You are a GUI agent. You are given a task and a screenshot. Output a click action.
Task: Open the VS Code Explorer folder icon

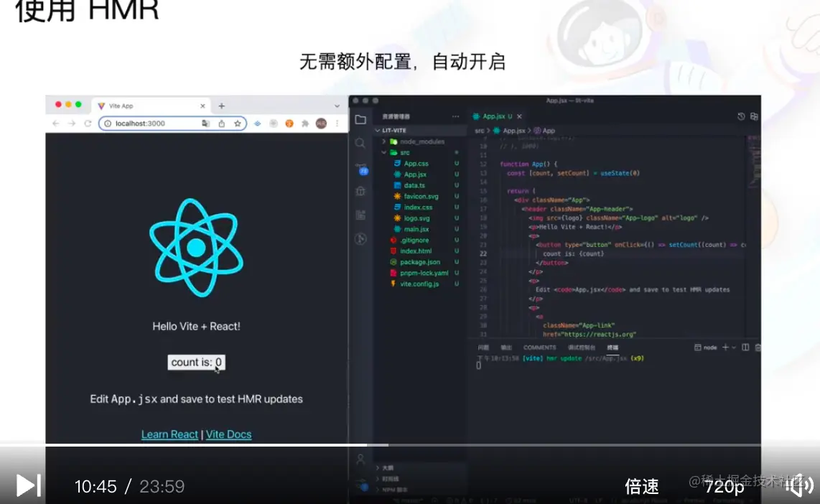(x=360, y=120)
